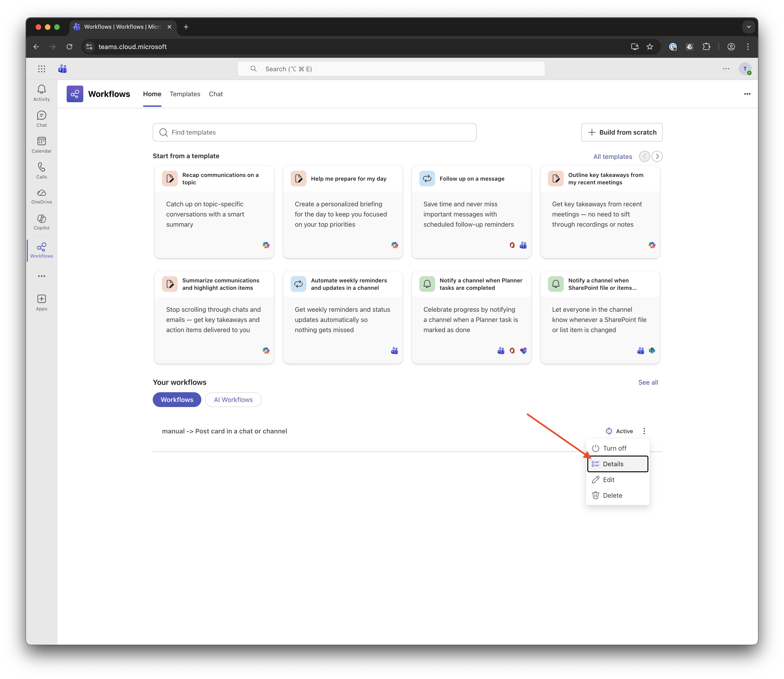Screen dimensions: 784x679
Task: Click Build from scratch button
Action: click(622, 132)
